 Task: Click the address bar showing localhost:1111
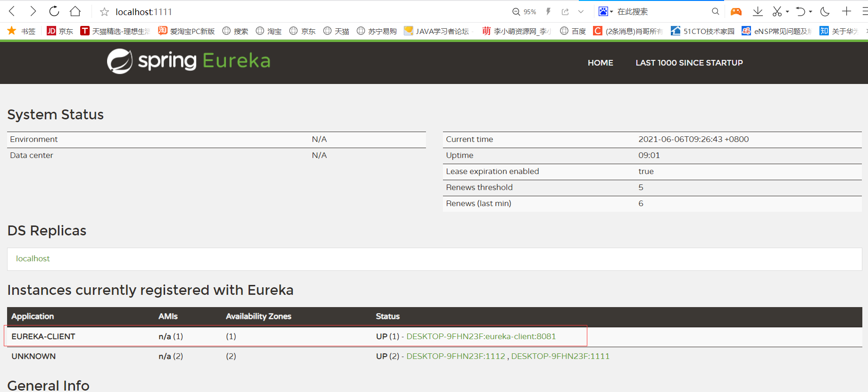[x=144, y=12]
